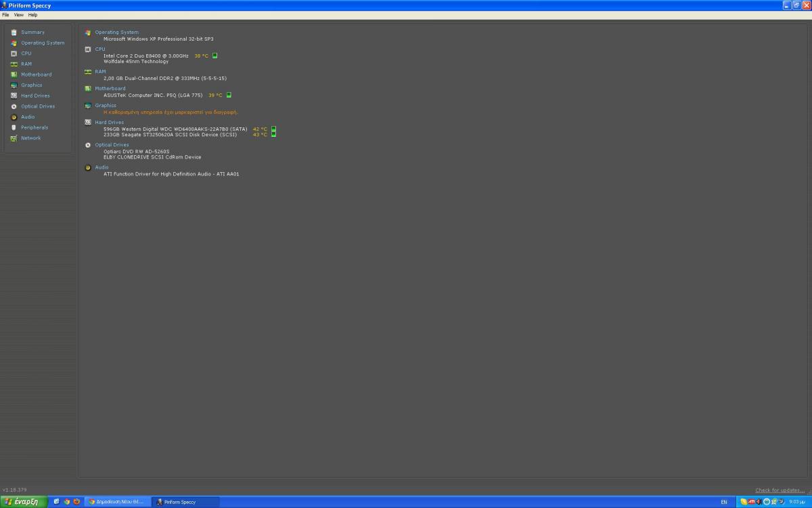Switch to the Chrome taskbar window button
Viewport: 812px width, 508px height.
[x=118, y=502]
